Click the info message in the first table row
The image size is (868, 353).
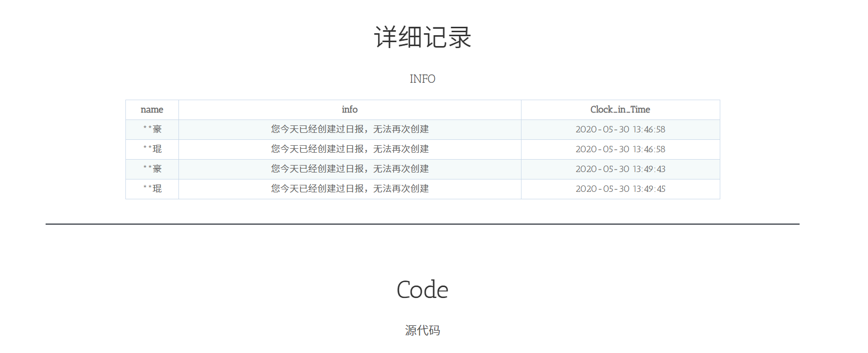click(349, 129)
